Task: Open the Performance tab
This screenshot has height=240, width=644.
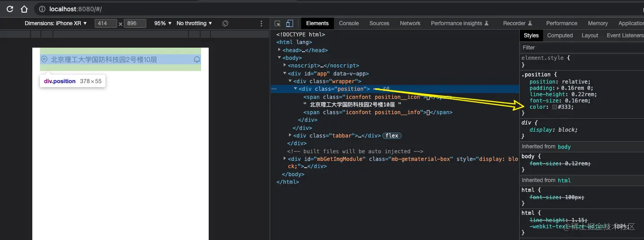Action: [561, 23]
